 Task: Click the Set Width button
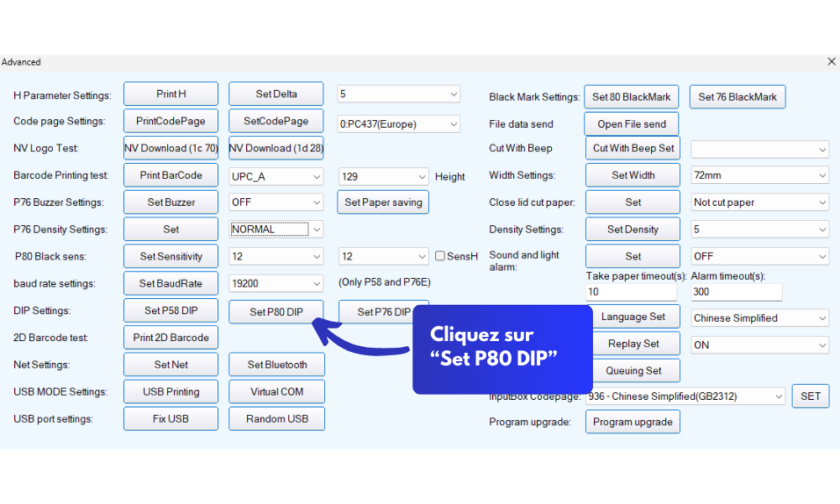click(633, 176)
